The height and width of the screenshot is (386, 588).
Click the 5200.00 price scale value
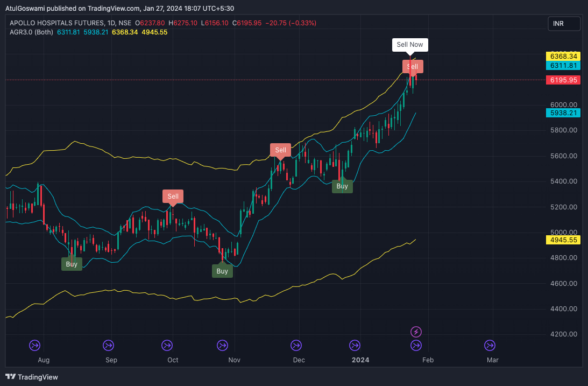pos(564,207)
